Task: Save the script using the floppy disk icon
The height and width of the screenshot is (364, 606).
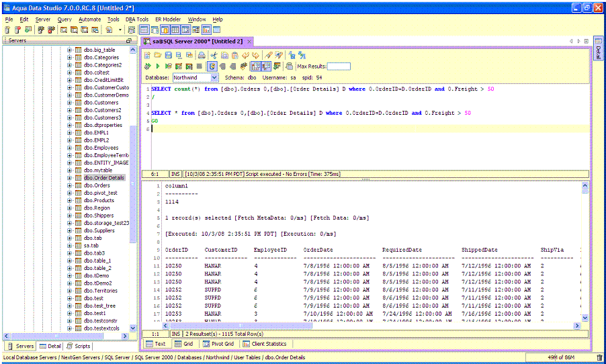Action: point(168,55)
